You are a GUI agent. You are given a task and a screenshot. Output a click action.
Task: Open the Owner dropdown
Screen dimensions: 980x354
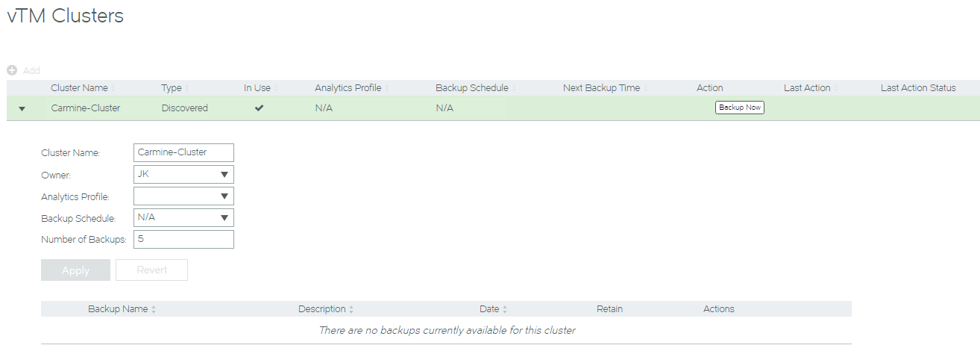183,175
